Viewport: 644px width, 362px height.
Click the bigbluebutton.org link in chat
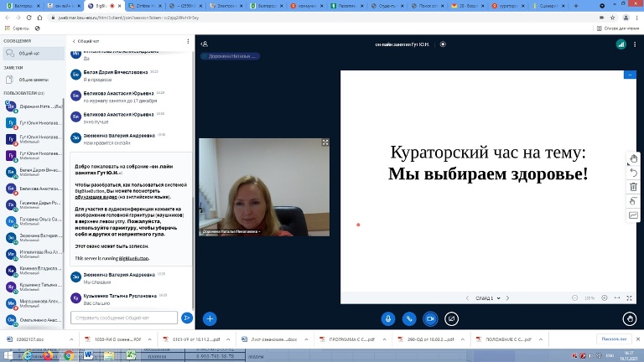click(x=132, y=259)
